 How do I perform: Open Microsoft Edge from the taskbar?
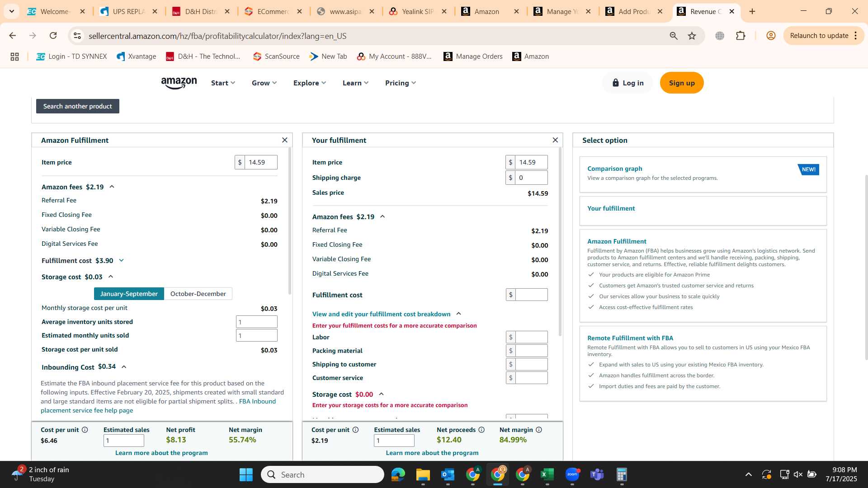point(398,474)
